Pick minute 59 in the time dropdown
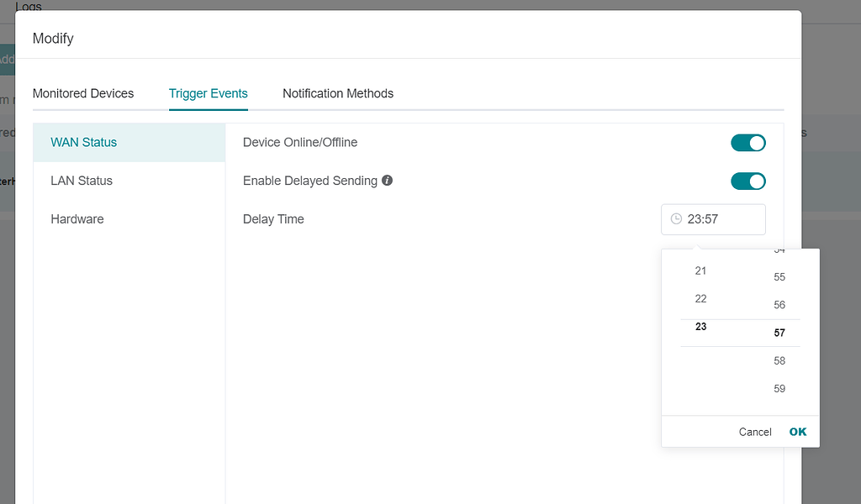 click(x=779, y=388)
